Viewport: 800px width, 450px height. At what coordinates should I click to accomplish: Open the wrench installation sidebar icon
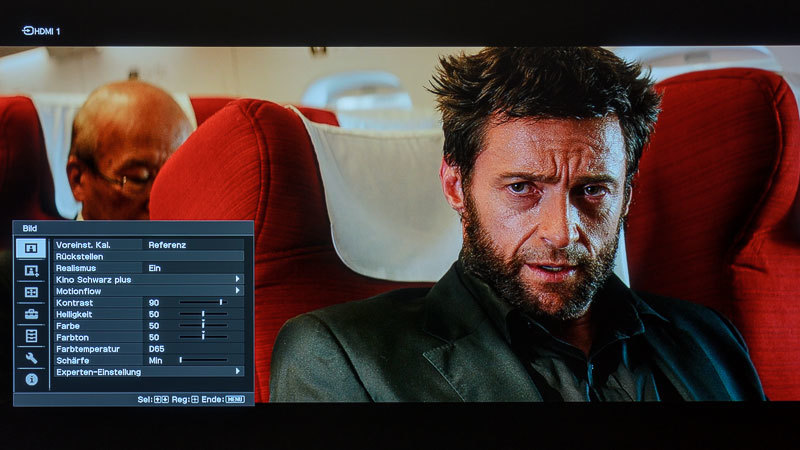click(31, 358)
